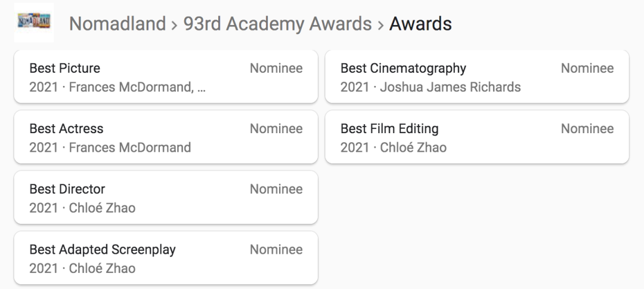
Task: Click Nominee label on Best Adapted Screenplay
Action: 276,250
